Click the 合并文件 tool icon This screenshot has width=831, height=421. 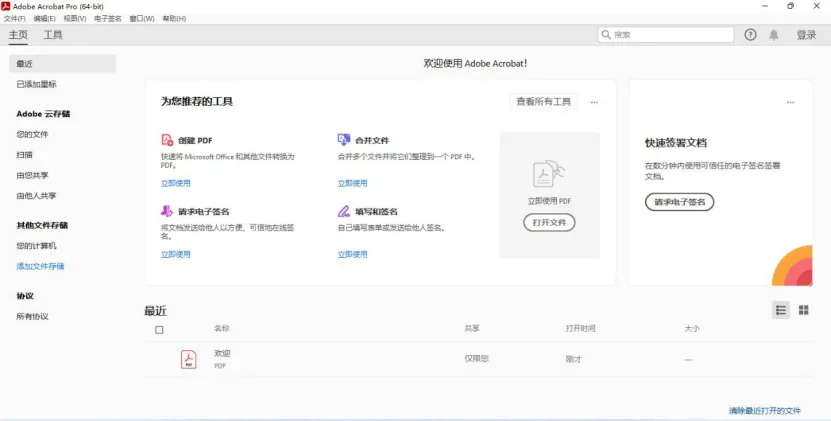pos(344,140)
